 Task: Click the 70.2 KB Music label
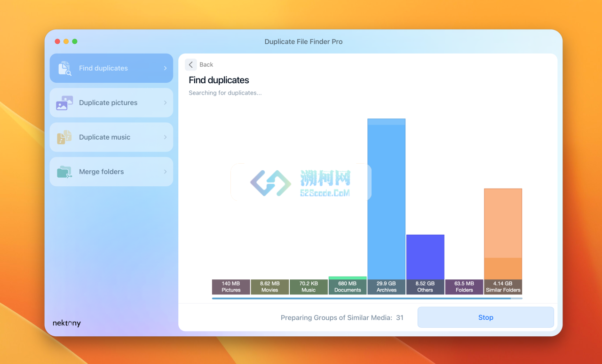(x=309, y=287)
